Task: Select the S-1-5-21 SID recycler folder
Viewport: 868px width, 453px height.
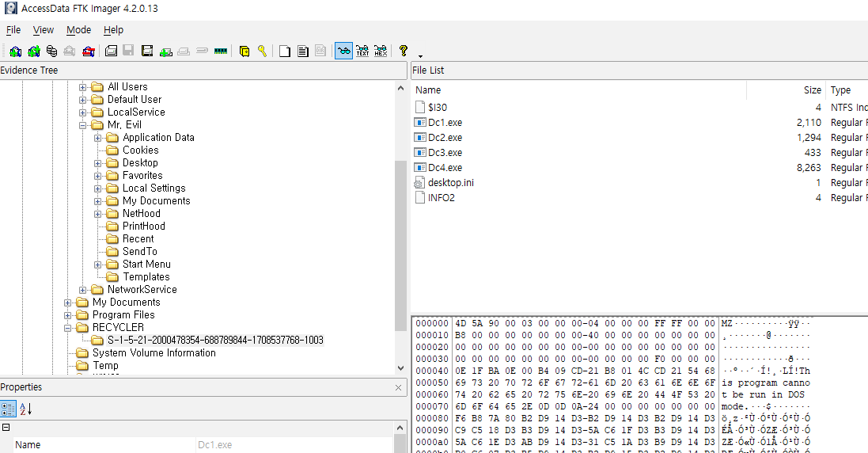Action: (x=215, y=340)
